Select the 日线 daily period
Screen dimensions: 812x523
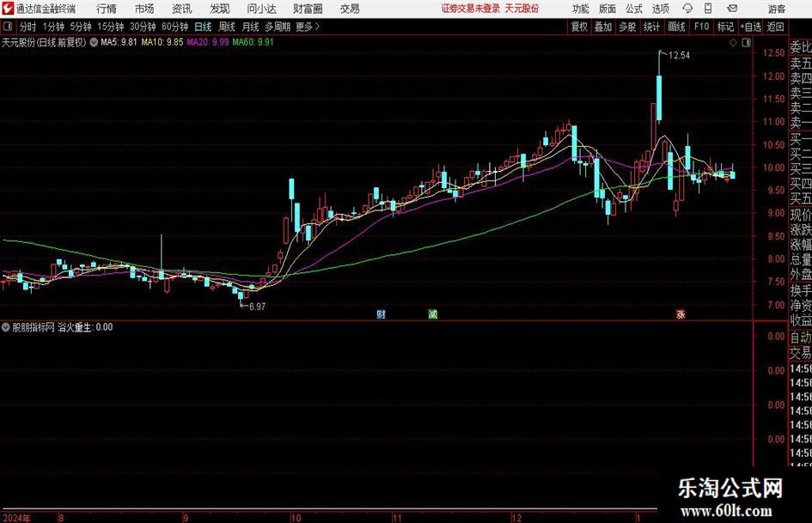(x=203, y=27)
